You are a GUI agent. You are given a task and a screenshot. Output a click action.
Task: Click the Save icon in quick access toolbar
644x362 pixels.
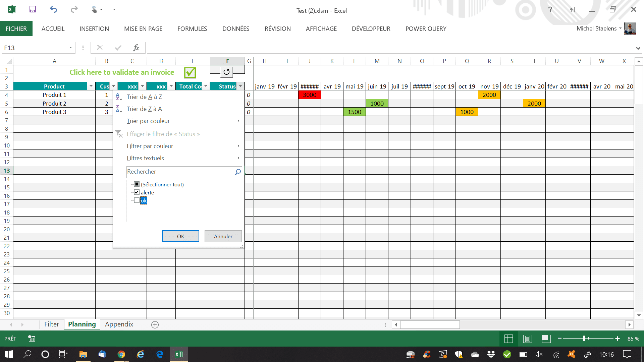pyautogui.click(x=33, y=9)
